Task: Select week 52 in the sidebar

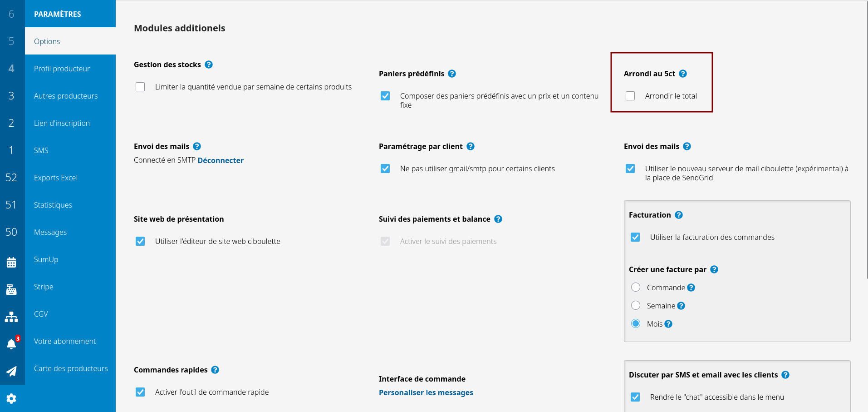Action: point(11,178)
